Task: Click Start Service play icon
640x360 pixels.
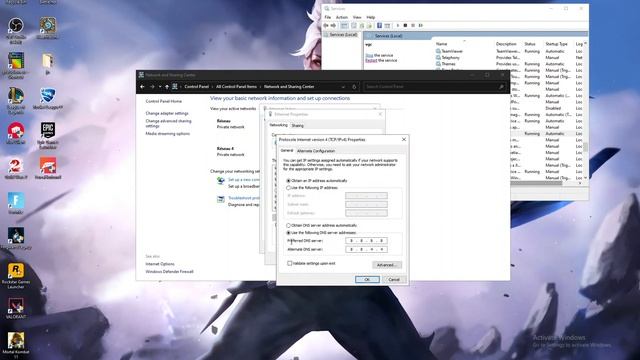Action: (x=398, y=25)
